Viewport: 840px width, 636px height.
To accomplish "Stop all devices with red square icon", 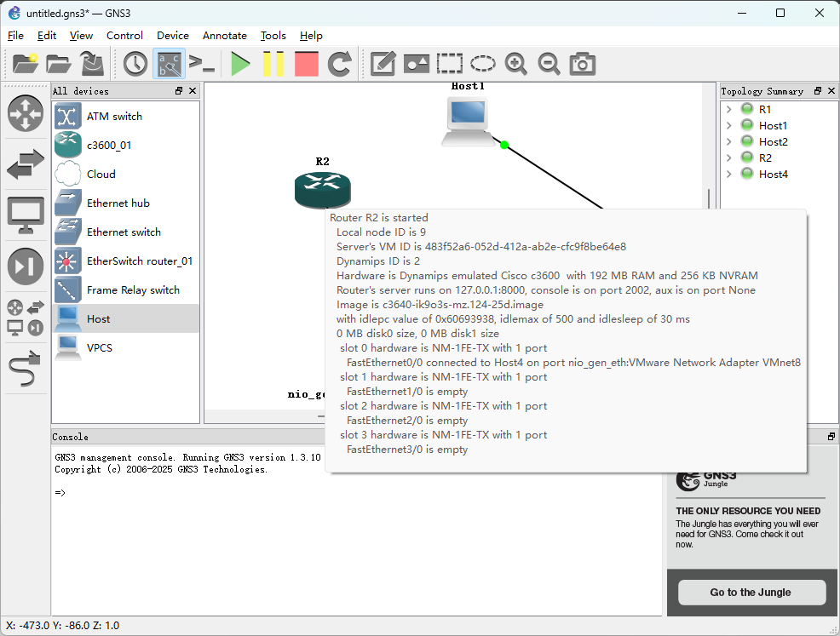I will coord(307,64).
